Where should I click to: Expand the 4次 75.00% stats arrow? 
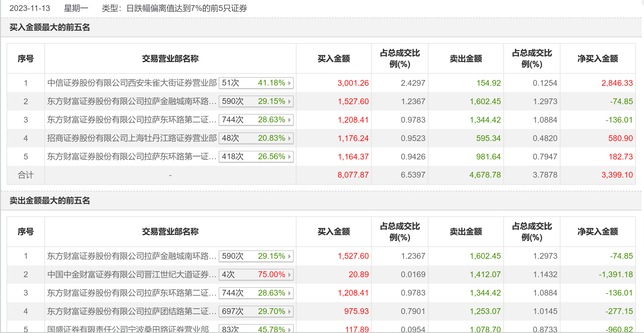pos(289,275)
